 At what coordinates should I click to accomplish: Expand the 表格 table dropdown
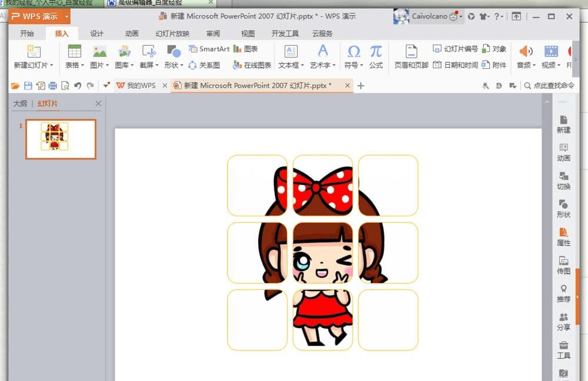coord(74,65)
